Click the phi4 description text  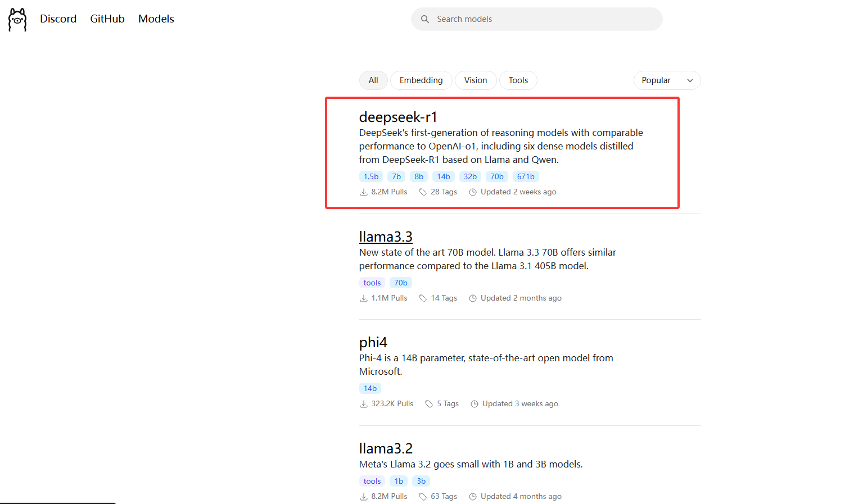(486, 365)
